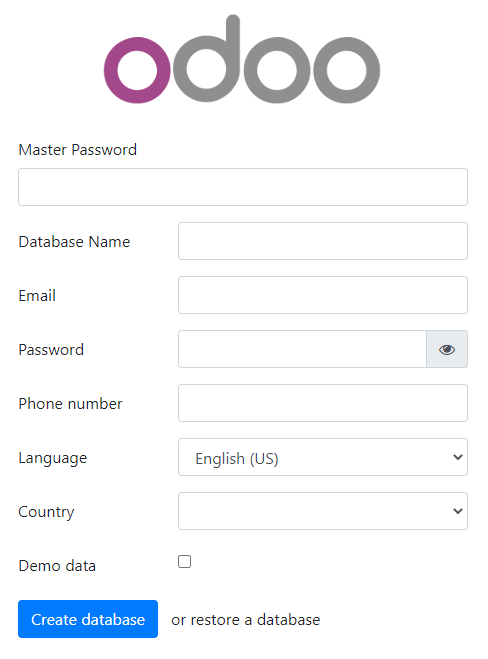The width and height of the screenshot is (488, 659).
Task: Click the Create database button
Action: [x=88, y=619]
